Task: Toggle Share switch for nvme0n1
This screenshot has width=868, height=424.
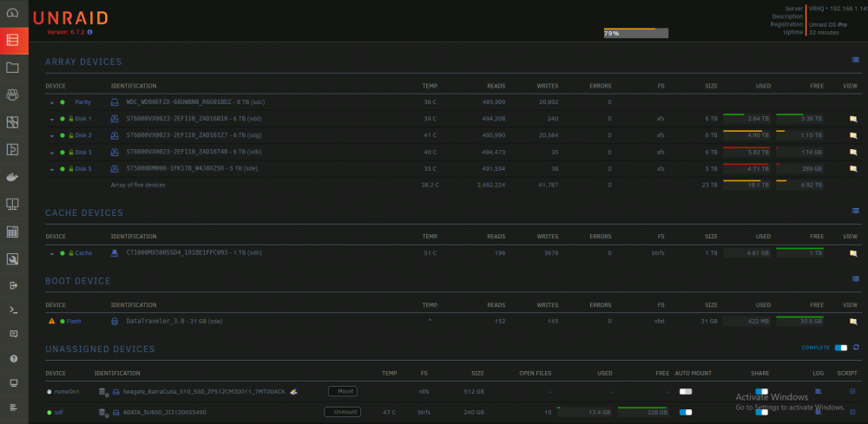Action: click(x=762, y=391)
